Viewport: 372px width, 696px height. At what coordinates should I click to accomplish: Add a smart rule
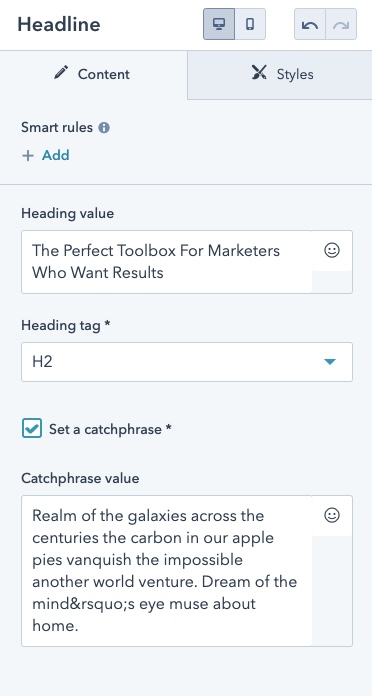(x=46, y=155)
